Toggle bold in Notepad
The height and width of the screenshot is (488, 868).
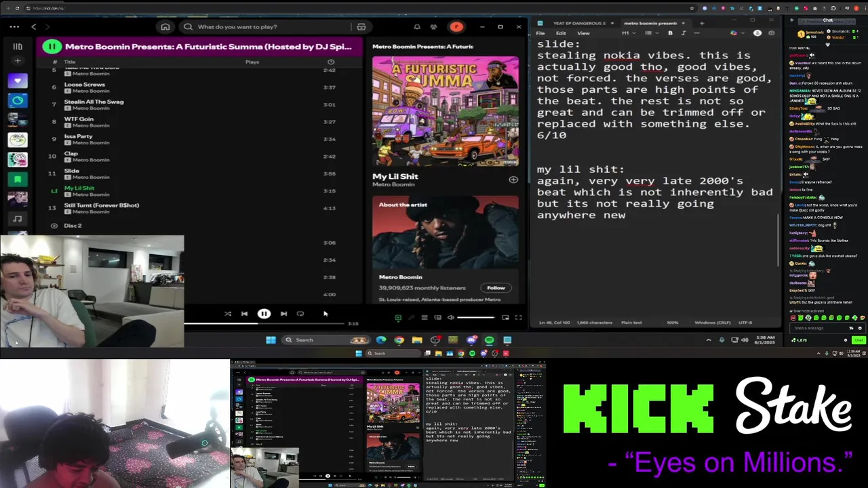click(671, 33)
